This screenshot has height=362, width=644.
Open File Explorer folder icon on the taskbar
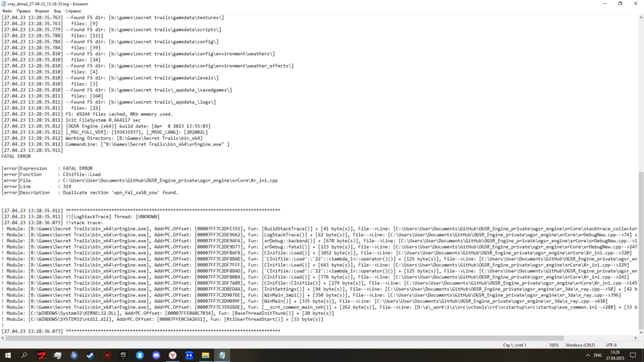click(x=205, y=356)
